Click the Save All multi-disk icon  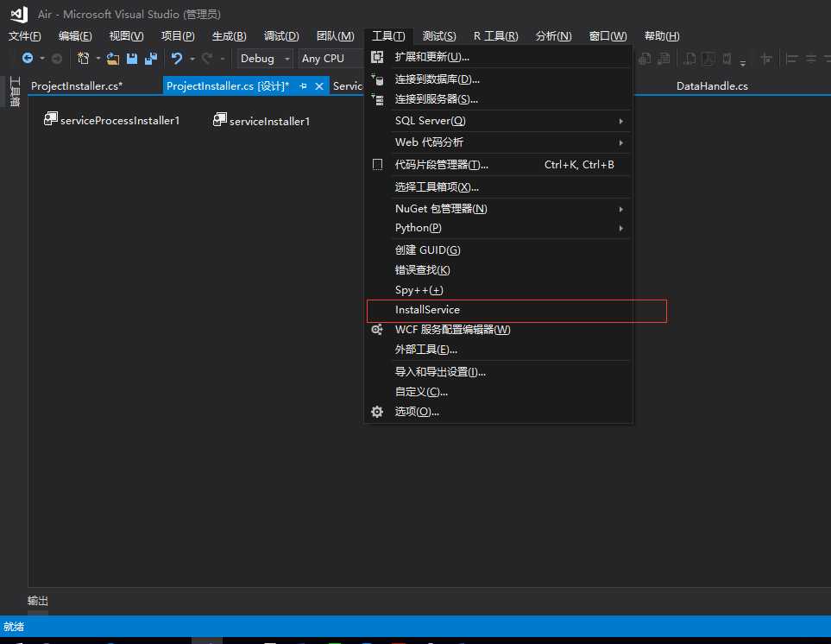tap(151, 59)
